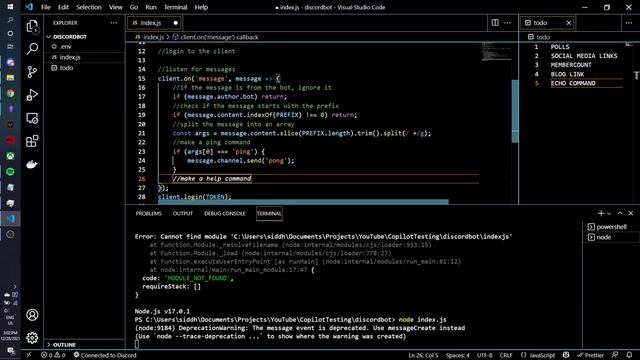Click the editor horizontal scrollbar

[x=303, y=202]
